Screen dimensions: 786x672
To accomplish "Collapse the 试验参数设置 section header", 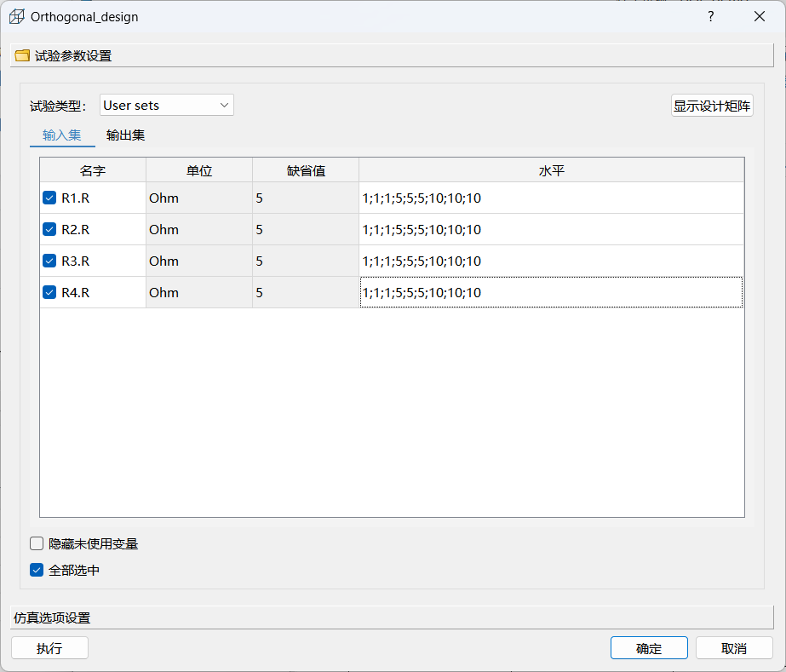I will click(x=392, y=56).
